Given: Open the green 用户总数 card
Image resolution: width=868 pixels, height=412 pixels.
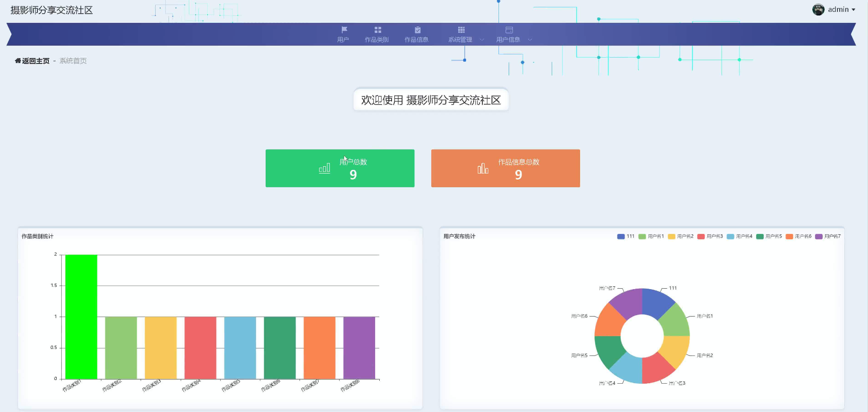Looking at the screenshot, I should coord(340,168).
